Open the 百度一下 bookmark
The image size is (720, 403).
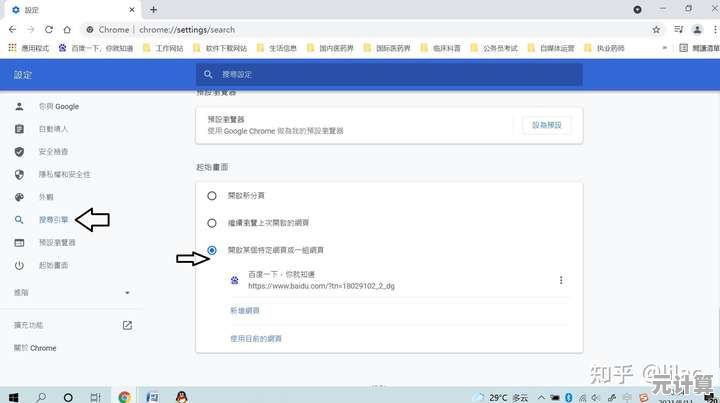click(96, 48)
